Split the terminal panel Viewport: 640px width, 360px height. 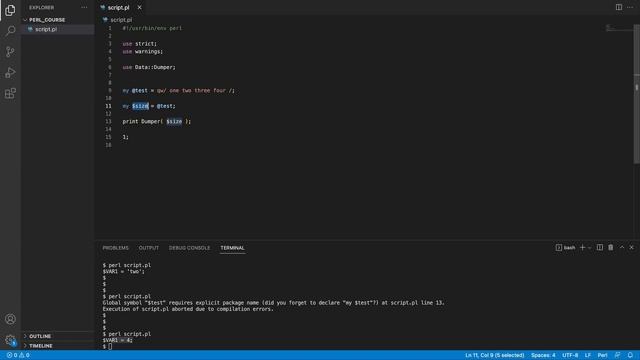pos(600,247)
